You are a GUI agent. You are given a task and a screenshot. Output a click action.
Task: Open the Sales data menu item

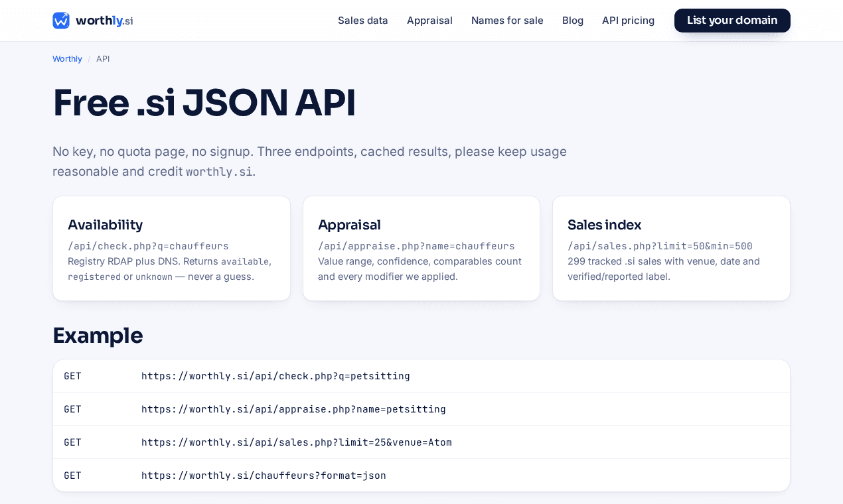click(x=363, y=21)
